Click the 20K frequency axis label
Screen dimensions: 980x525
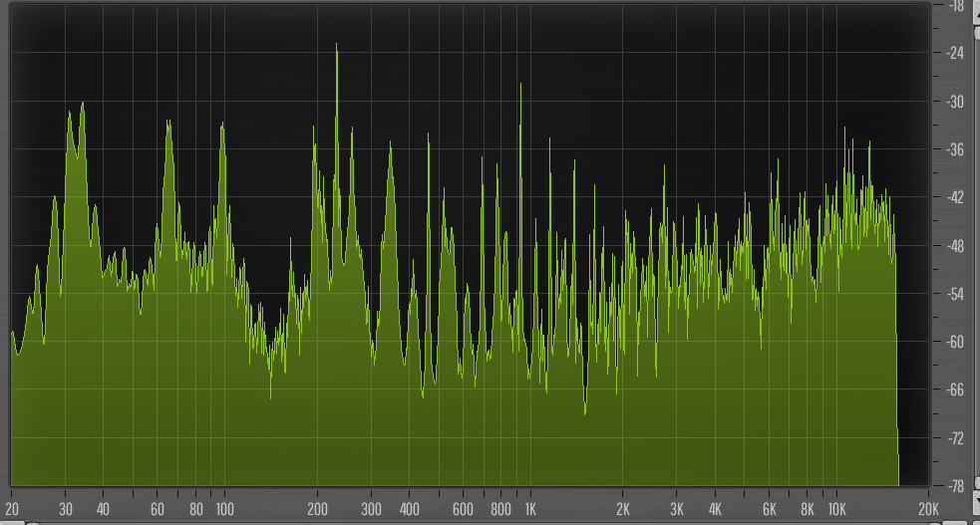[x=929, y=509]
